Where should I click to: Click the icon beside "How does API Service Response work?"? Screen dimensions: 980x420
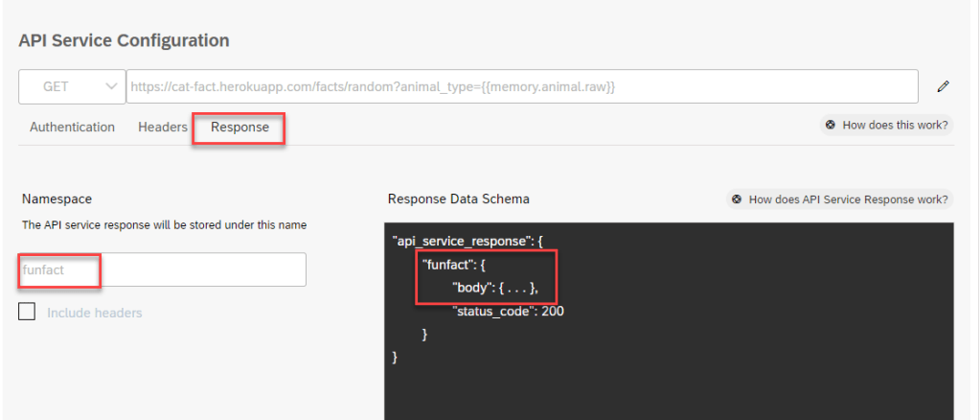click(x=737, y=199)
